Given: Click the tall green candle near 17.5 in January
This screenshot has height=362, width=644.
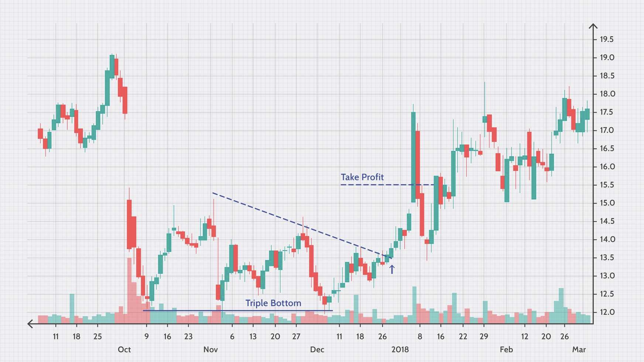Looking at the screenshot, I should click(x=413, y=157).
